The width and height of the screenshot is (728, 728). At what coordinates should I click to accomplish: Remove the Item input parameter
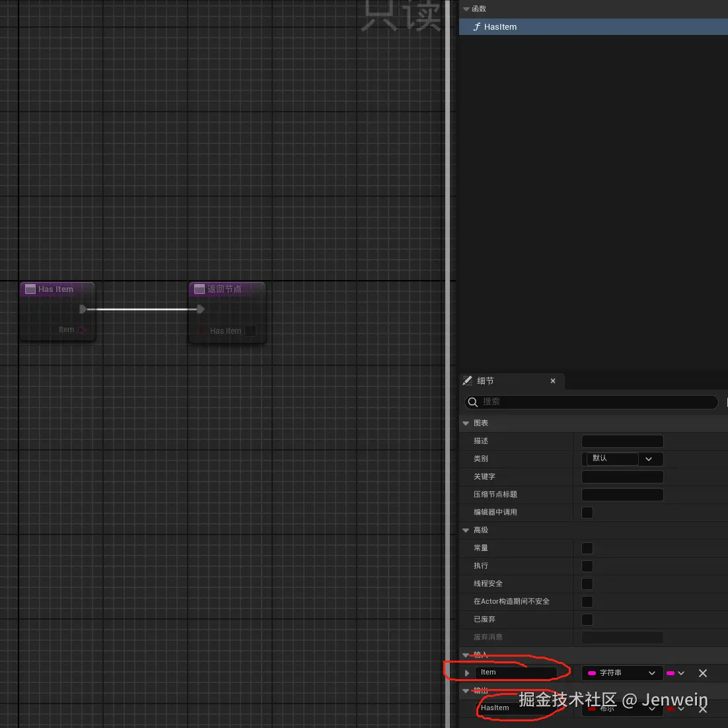pos(702,673)
